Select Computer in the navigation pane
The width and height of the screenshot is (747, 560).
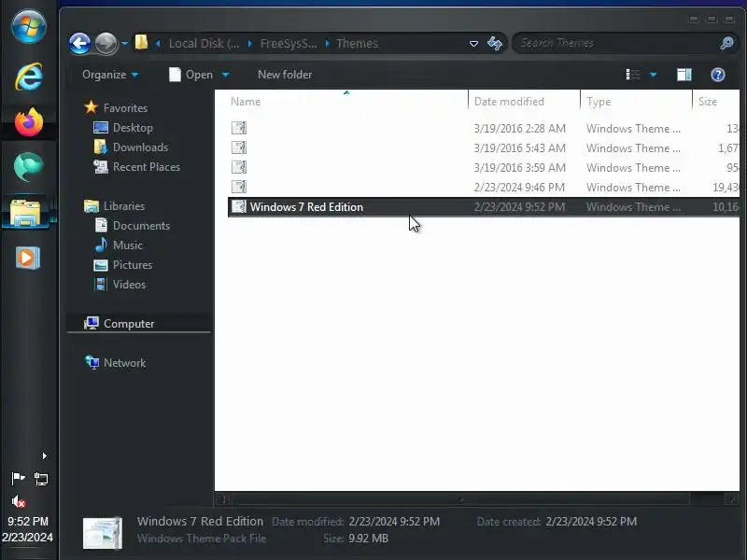pyautogui.click(x=120, y=323)
